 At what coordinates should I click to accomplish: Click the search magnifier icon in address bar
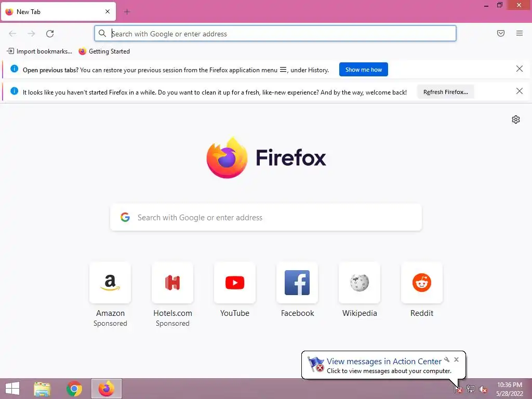pyautogui.click(x=102, y=33)
